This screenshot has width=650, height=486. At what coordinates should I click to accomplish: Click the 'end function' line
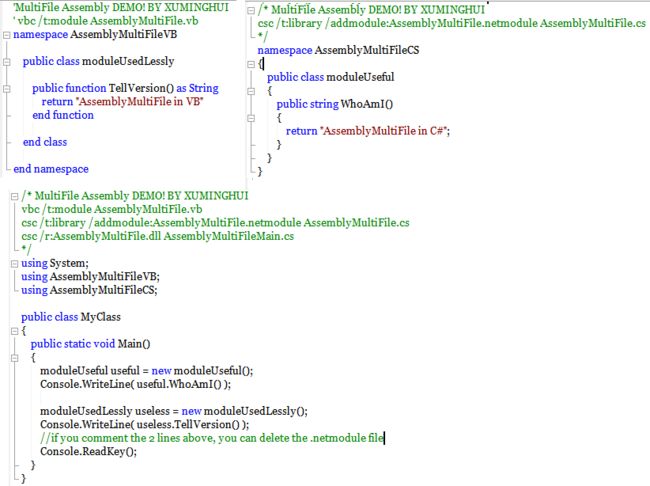pos(63,115)
